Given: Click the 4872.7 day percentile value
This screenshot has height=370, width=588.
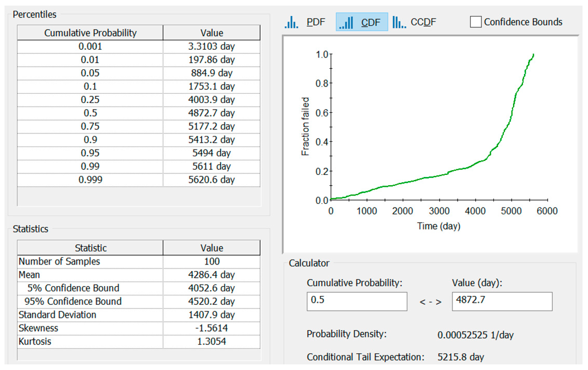Looking at the screenshot, I should coord(212,113).
